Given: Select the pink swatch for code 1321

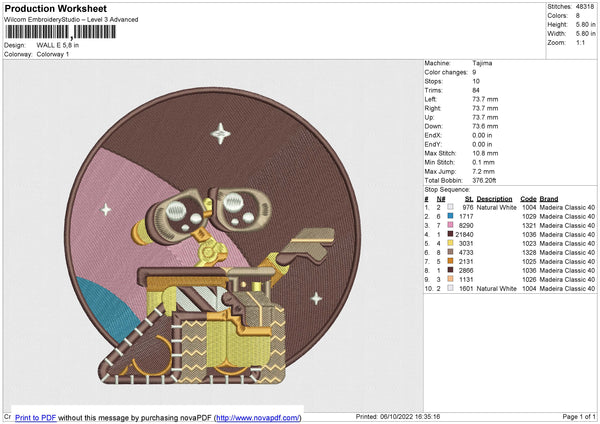Looking at the screenshot, I should [x=450, y=225].
